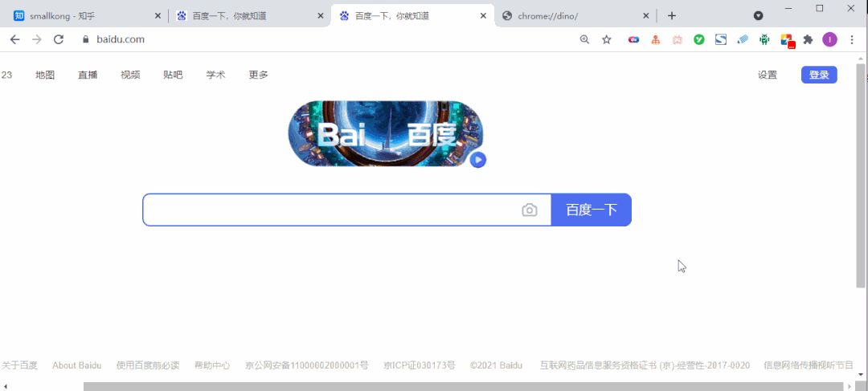Click the vertical scrollbar up arrow
The image size is (868, 391).
[861, 58]
